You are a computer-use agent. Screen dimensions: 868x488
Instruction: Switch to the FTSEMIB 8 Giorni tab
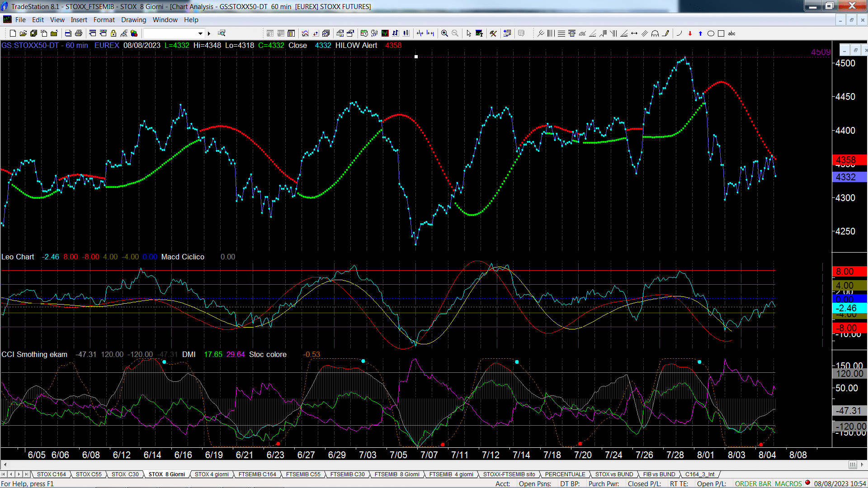pyautogui.click(x=397, y=474)
